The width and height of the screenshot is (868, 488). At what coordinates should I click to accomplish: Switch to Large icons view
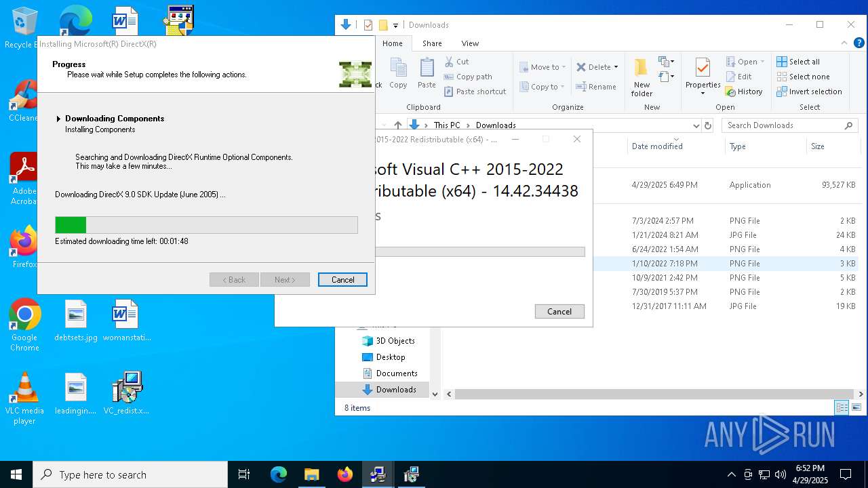point(856,407)
